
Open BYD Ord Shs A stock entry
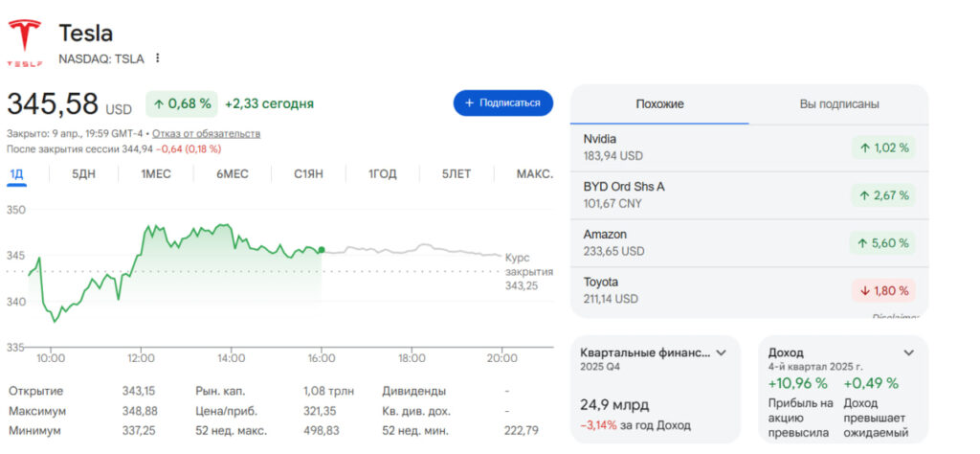670,194
